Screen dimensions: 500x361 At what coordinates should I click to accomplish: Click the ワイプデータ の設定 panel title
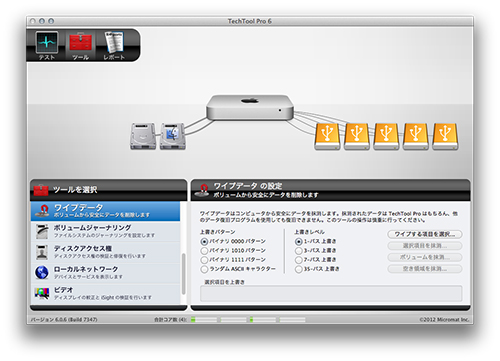(x=248, y=186)
